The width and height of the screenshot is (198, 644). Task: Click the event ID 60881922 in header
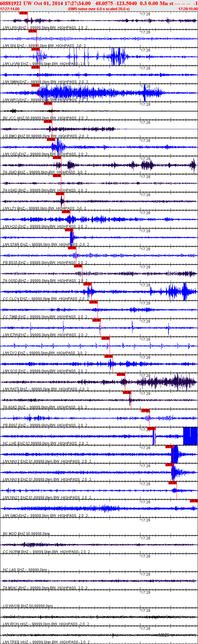[11, 3]
